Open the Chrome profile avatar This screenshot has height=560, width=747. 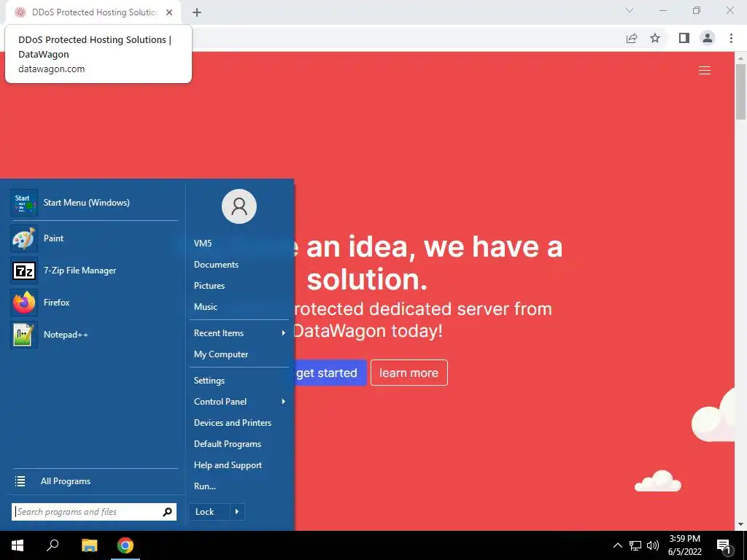point(708,38)
